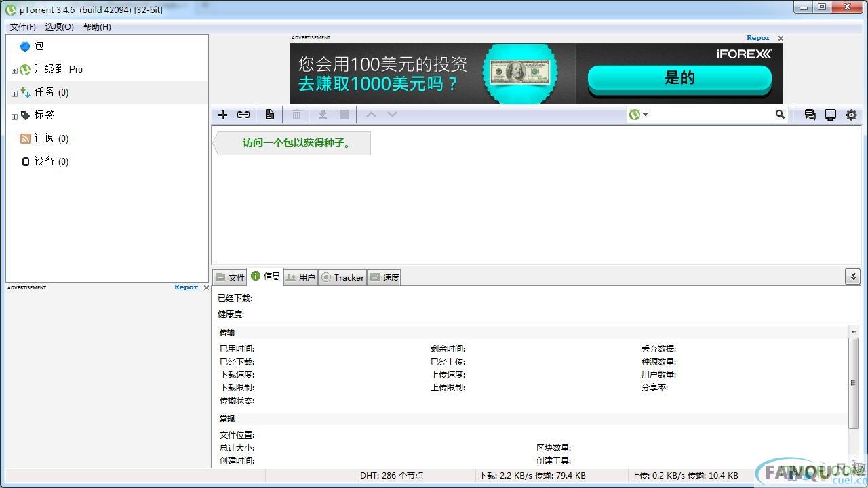
Task: Click the Move Up Queue arrow
Action: (x=371, y=114)
